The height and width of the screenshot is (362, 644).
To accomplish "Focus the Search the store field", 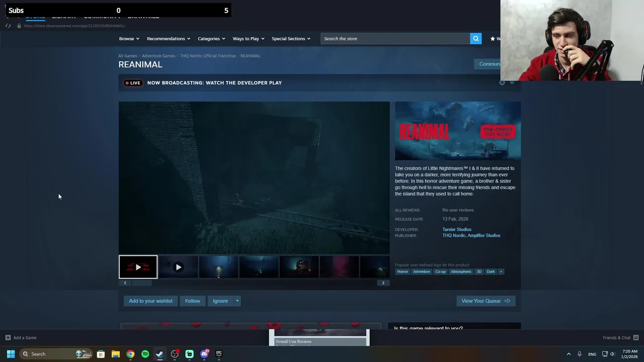I will 395,39.
